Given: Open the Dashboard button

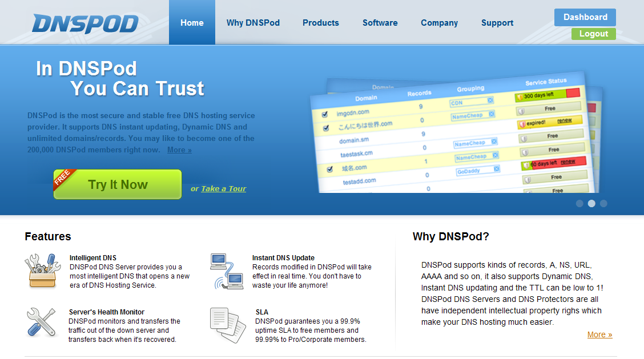Looking at the screenshot, I should 585,17.
